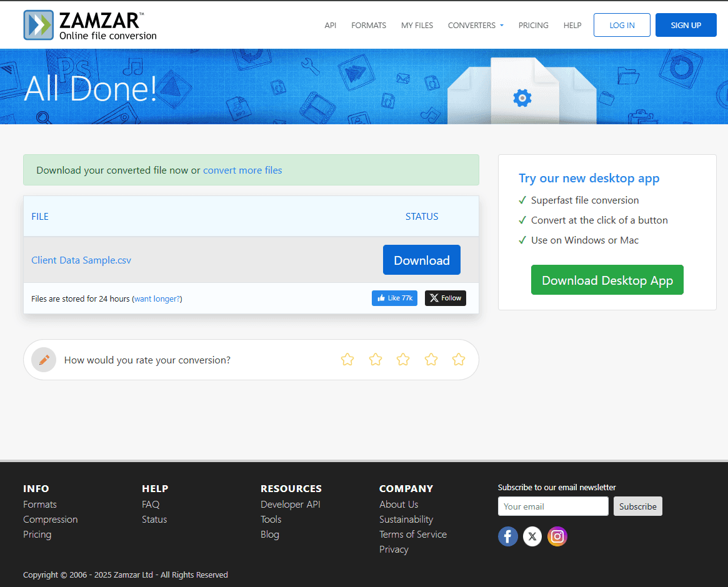The width and height of the screenshot is (728, 587).
Task: Click the Subscribe newsletter button
Action: click(x=637, y=506)
